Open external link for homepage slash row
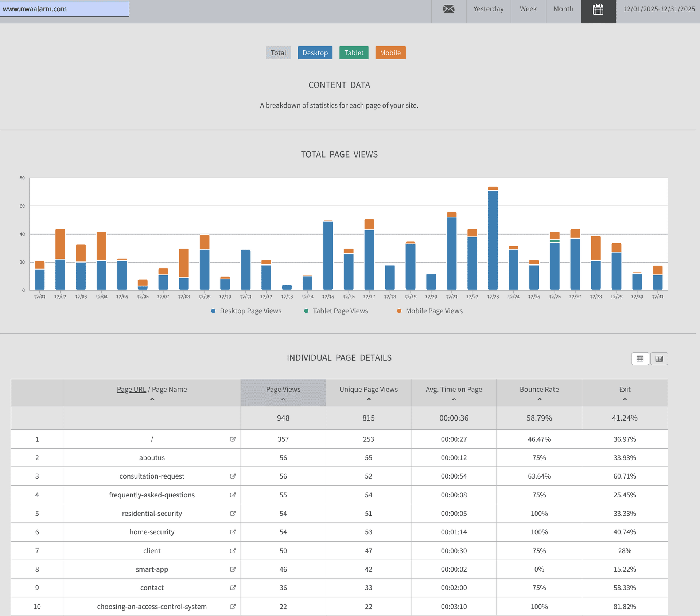 (233, 439)
